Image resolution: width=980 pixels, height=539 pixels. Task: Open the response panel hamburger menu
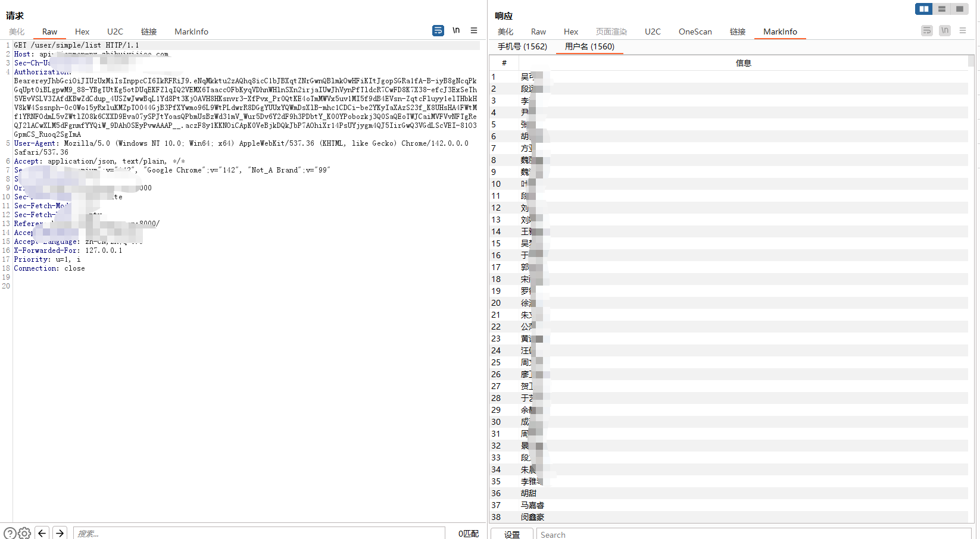click(x=963, y=30)
